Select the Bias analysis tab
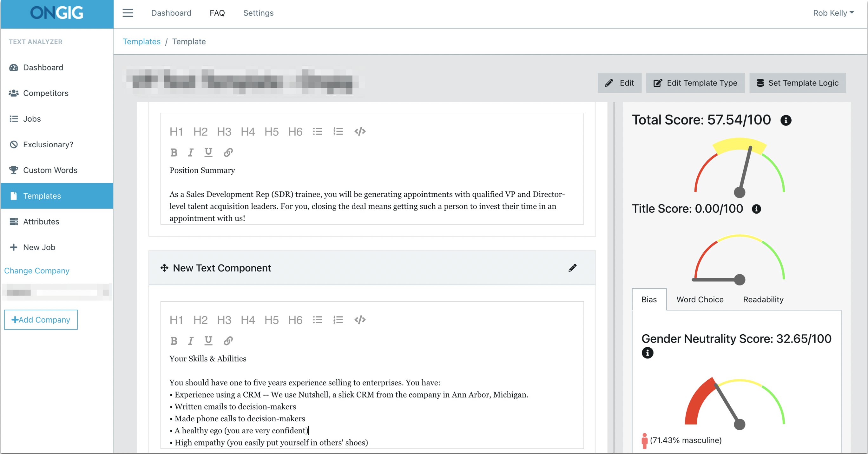Screen dimensions: 868x454 tap(649, 299)
